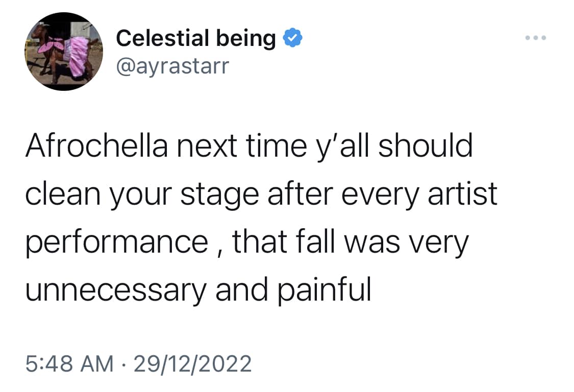Click the @ayrastarr handle
This screenshot has height=392, width=574.
pos(171,65)
